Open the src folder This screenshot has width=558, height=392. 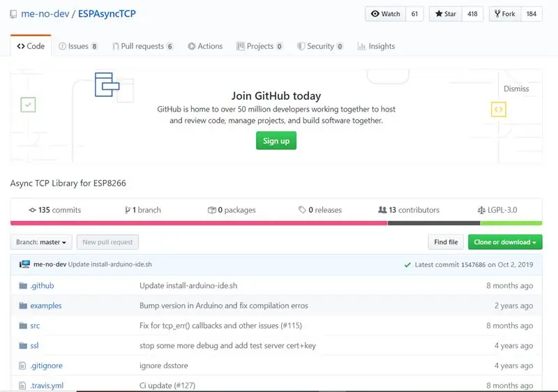pyautogui.click(x=35, y=326)
